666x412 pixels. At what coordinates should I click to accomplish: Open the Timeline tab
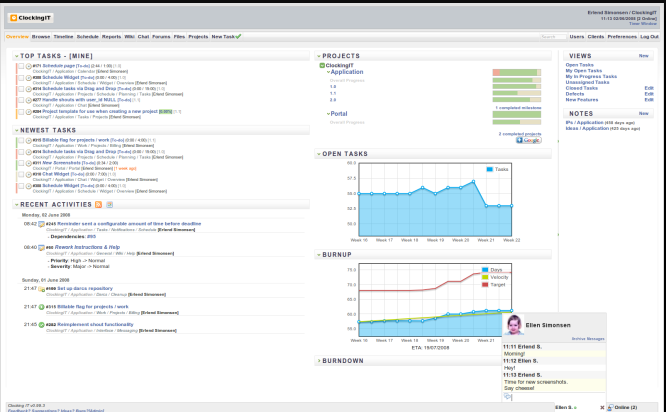63,36
